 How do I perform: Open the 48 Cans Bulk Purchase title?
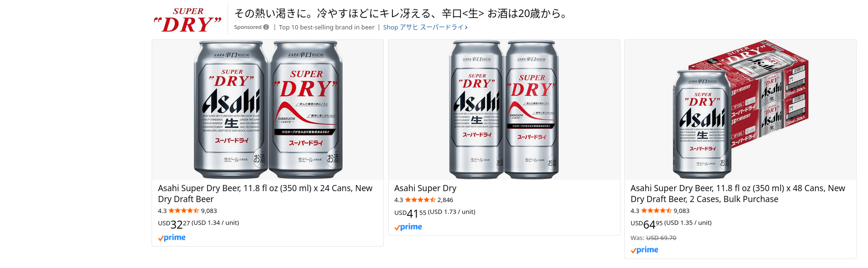tap(737, 194)
